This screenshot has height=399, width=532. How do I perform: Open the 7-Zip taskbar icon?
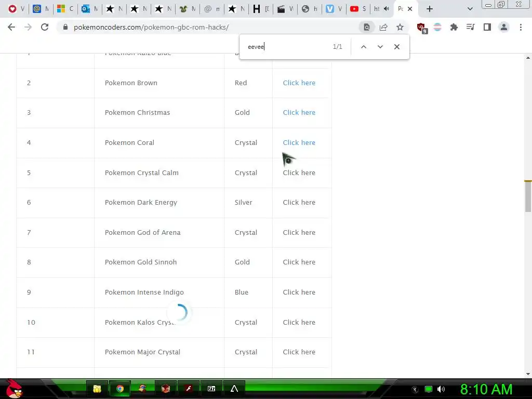[x=211, y=389]
